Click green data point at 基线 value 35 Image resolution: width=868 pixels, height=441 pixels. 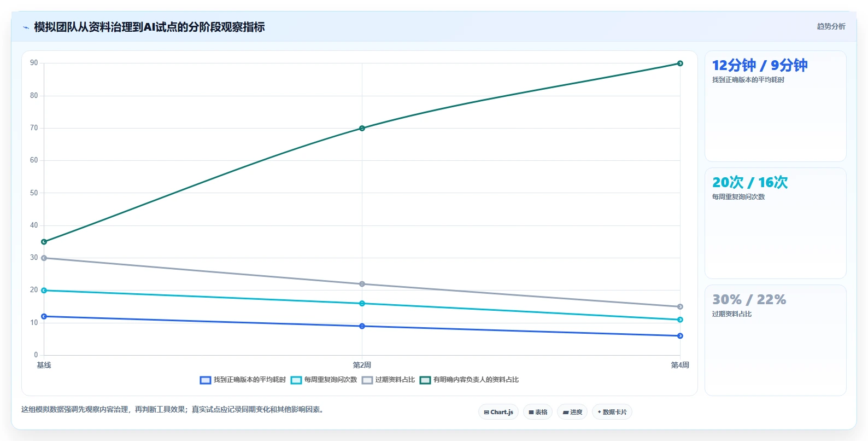pos(44,242)
